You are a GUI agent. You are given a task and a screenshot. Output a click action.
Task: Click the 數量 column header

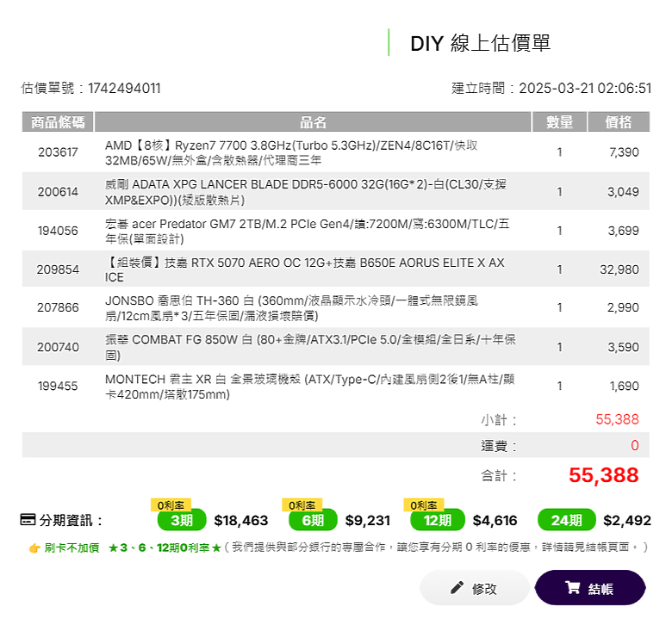(x=559, y=122)
